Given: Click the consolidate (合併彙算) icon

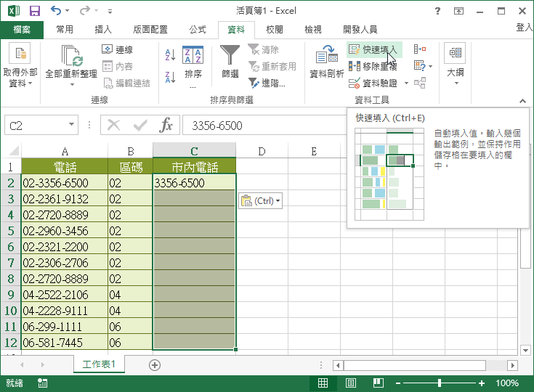Looking at the screenshot, I should pyautogui.click(x=420, y=49).
